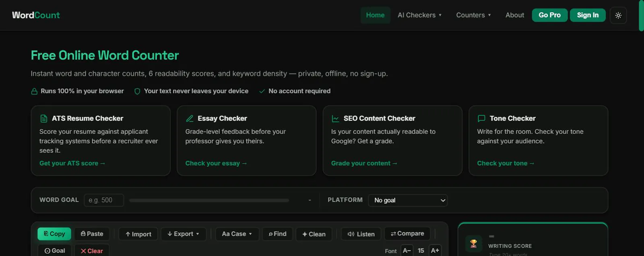Click the SEO Content Checker chart icon
644x256 pixels.
point(335,119)
